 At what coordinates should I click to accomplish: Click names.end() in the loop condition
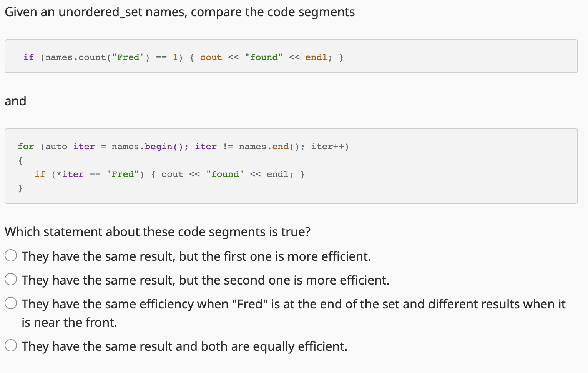271,146
